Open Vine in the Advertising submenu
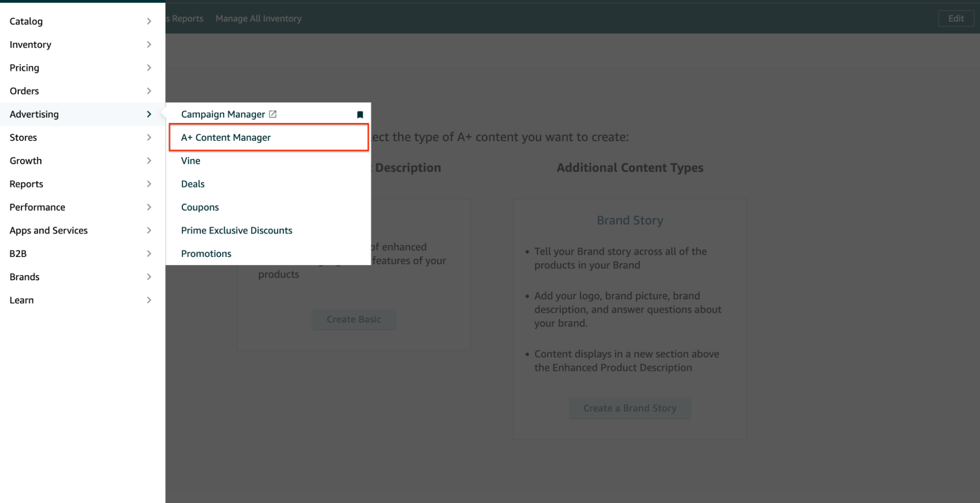The image size is (980, 503). coord(191,161)
